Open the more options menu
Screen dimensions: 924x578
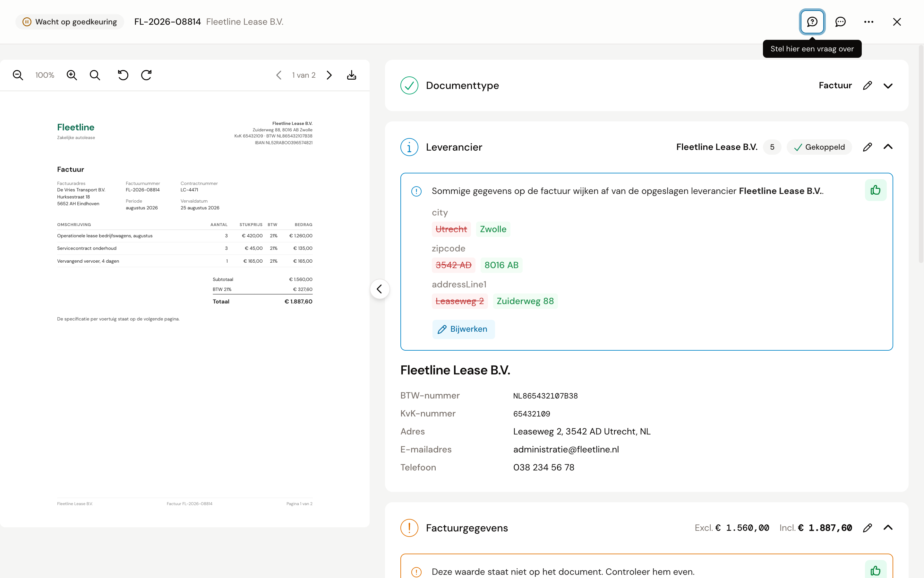point(868,22)
